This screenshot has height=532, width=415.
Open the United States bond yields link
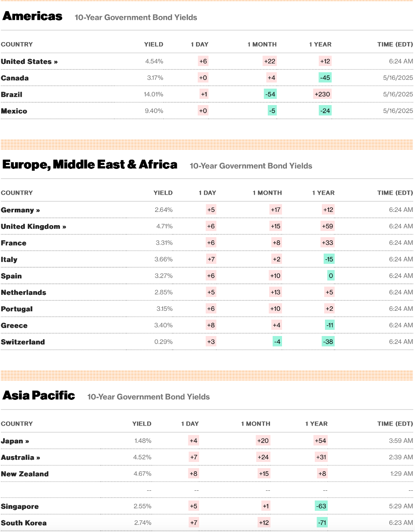29,62
